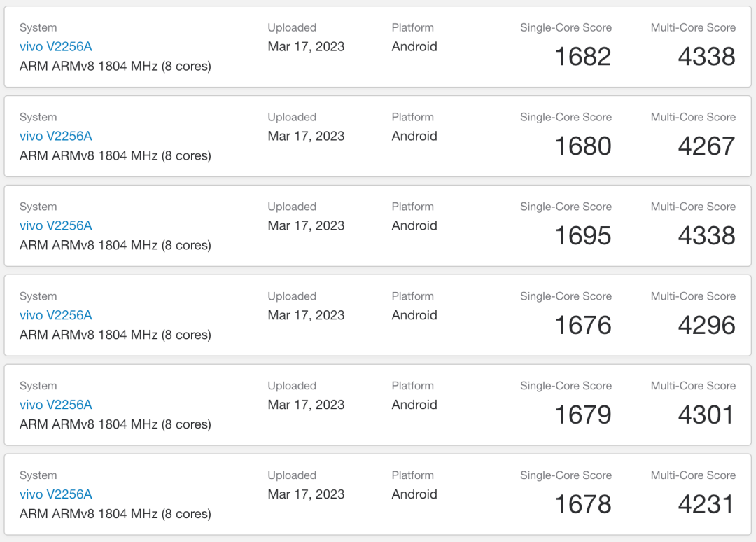Open the vivo V2256A link scoring 1682 single-core
756x542 pixels.
[x=56, y=47]
